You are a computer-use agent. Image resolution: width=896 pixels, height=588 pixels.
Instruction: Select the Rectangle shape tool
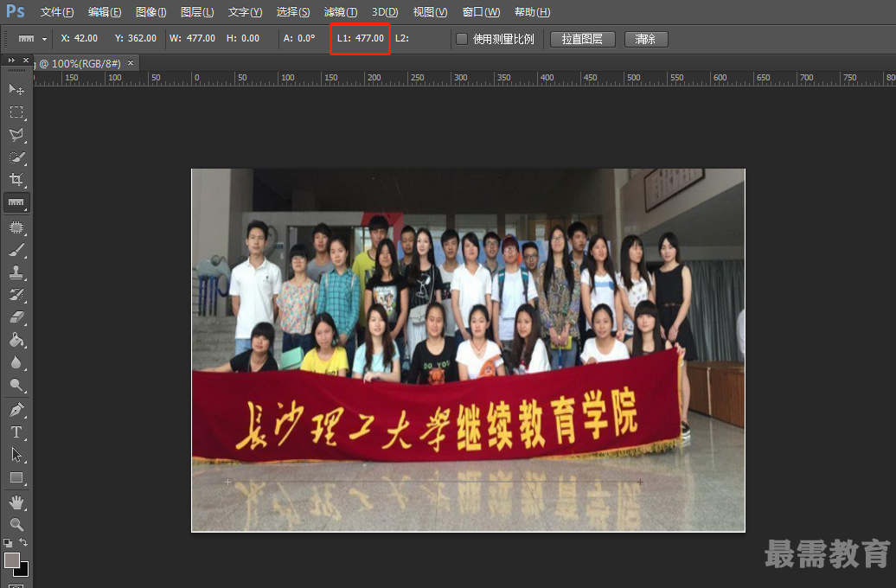[16, 477]
